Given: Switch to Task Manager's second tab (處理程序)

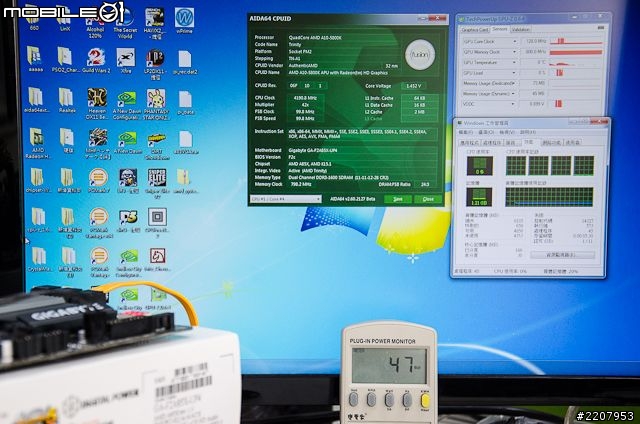Looking at the screenshot, I should click(492, 142).
